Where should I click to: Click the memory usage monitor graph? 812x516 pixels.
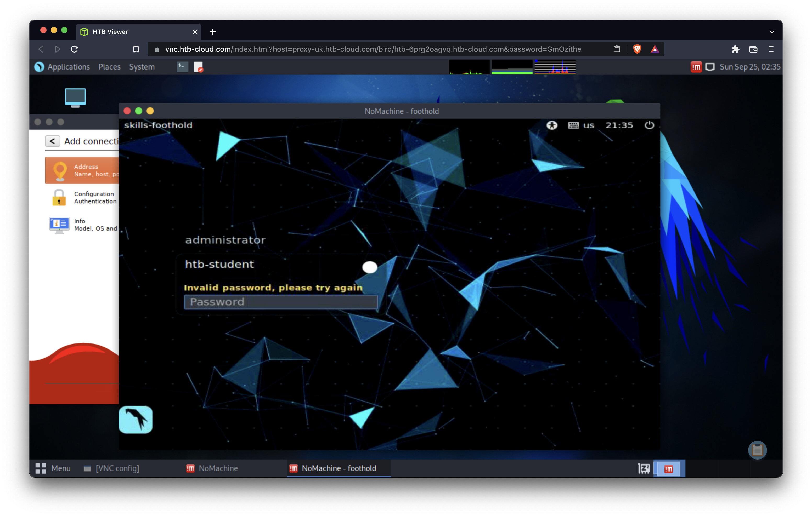tap(512, 67)
